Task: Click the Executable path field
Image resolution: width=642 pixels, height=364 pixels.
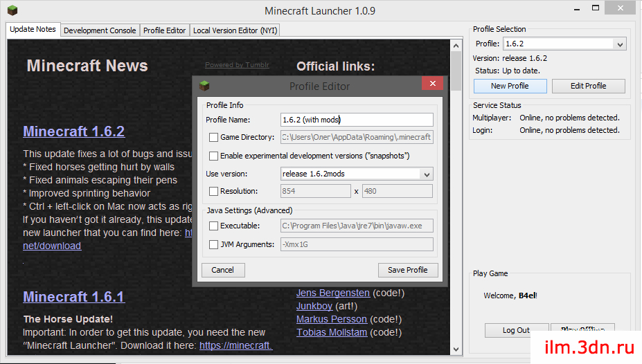Action: click(357, 226)
